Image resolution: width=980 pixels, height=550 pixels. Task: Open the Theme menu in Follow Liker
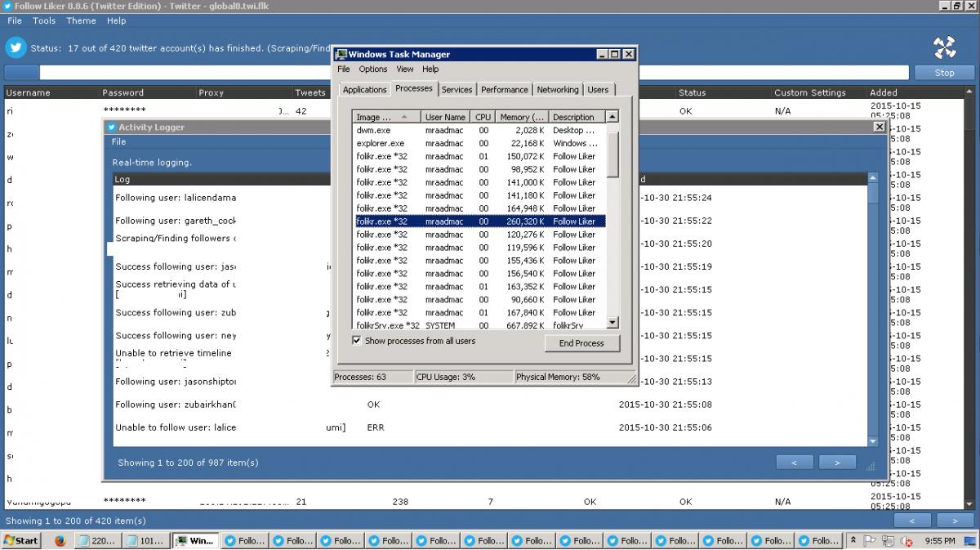(x=81, y=20)
